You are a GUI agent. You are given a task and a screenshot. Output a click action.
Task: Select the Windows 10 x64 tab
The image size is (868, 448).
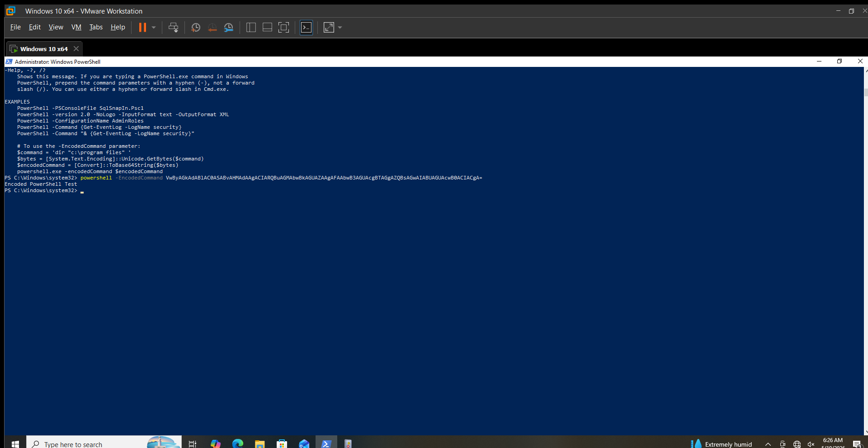tap(44, 49)
